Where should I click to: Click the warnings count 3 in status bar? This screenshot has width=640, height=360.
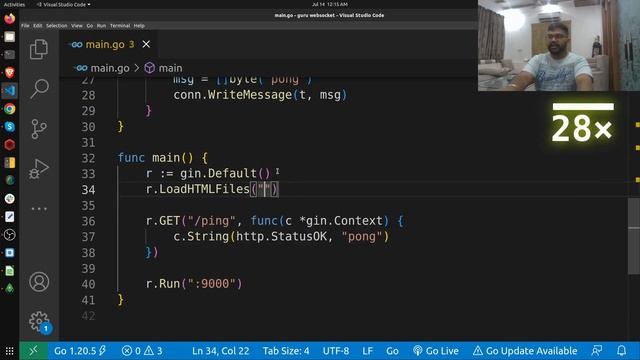click(x=153, y=351)
